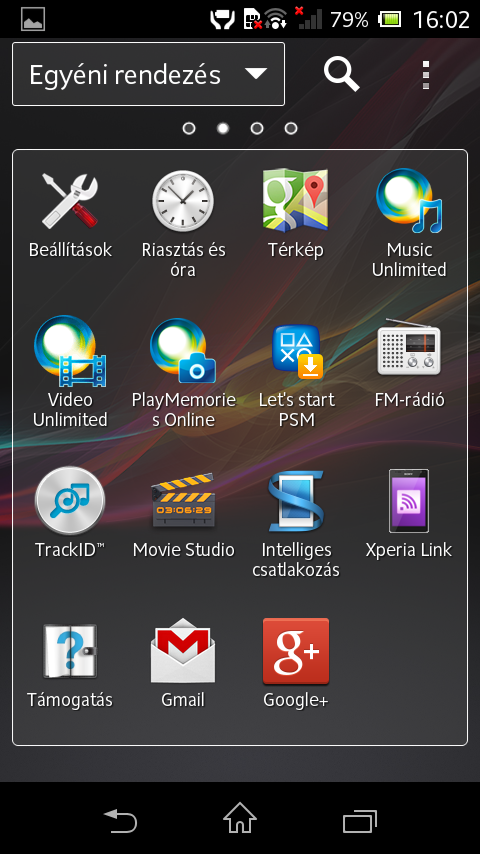This screenshot has width=480, height=854.
Task: Switch to the first page indicator dot
Action: click(x=189, y=129)
